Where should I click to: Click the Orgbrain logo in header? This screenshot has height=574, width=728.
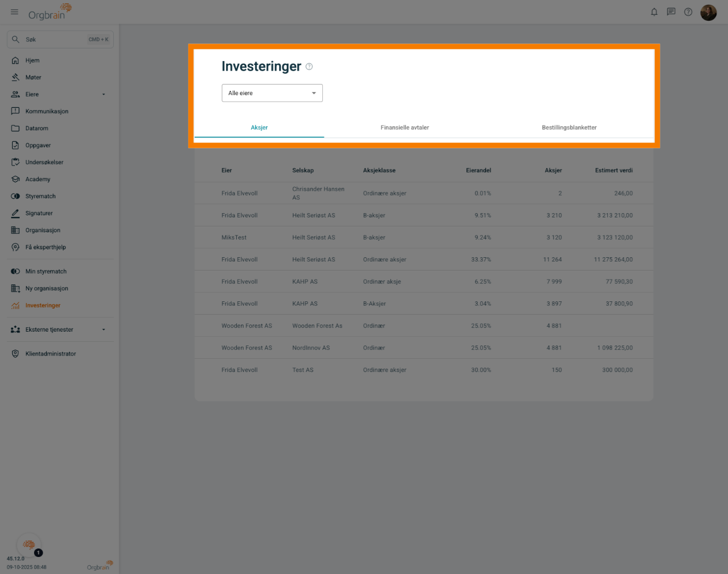point(50,12)
